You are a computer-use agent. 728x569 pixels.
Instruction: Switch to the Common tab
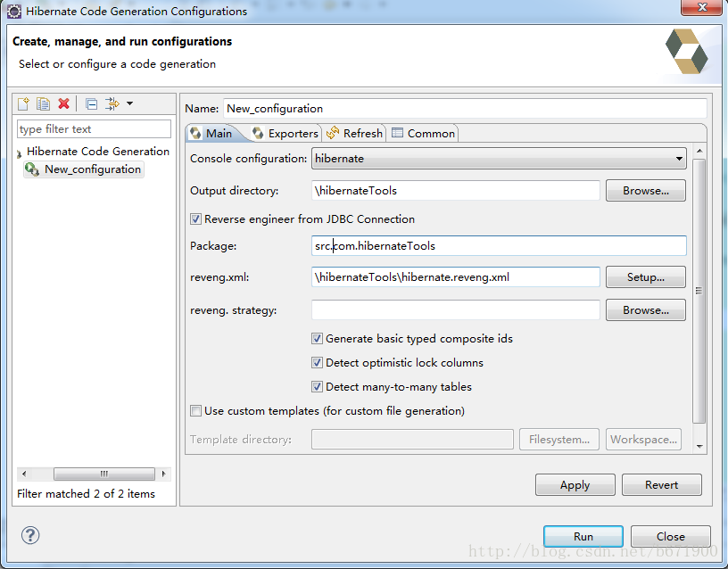(423, 134)
